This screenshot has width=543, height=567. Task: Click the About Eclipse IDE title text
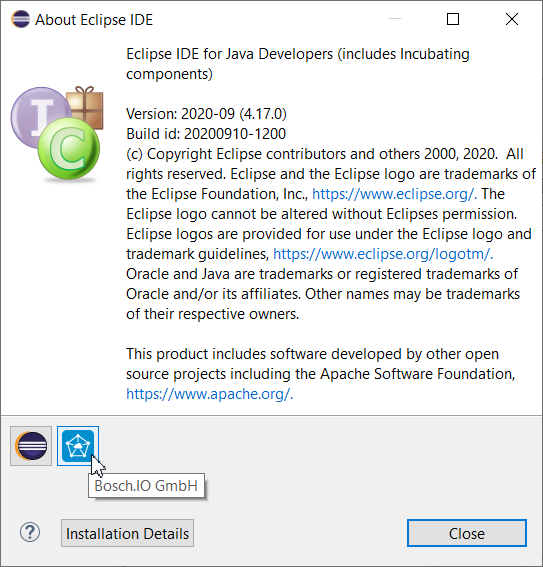(94, 20)
